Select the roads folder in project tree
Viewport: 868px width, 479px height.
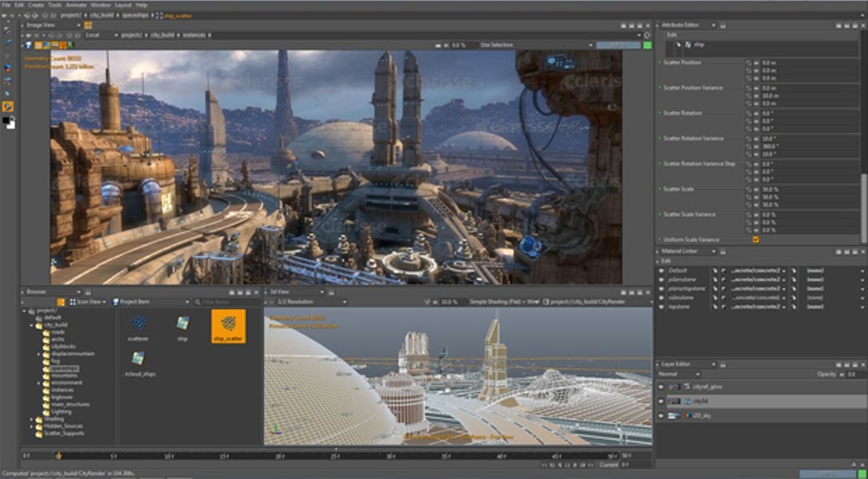click(x=56, y=331)
